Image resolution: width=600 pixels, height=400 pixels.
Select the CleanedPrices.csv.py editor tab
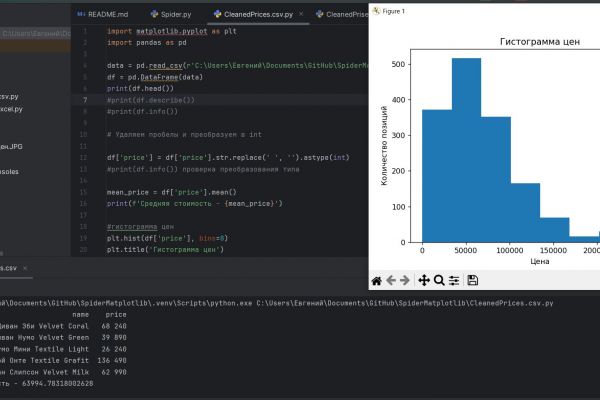(258, 14)
